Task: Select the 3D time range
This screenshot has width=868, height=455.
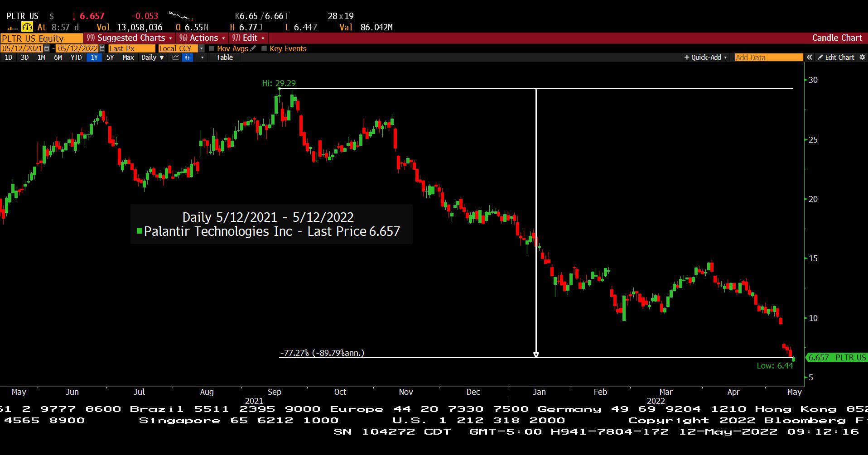Action: (25, 57)
